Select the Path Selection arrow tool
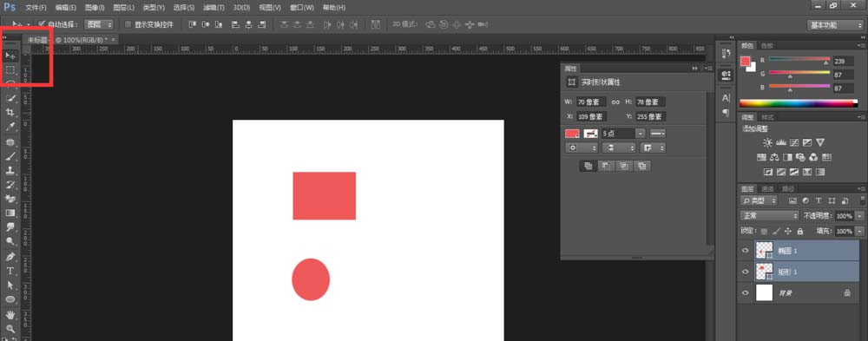Screen dimensions: 868x341 tap(10, 285)
